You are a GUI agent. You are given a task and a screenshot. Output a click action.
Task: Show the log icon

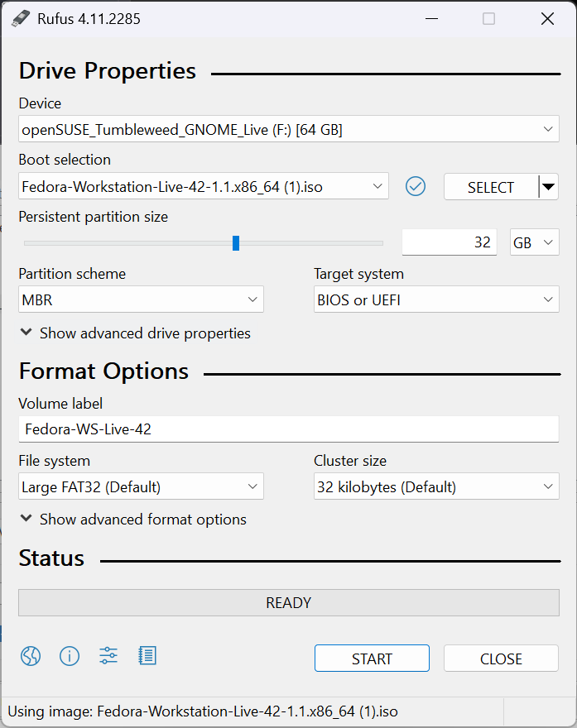147,657
